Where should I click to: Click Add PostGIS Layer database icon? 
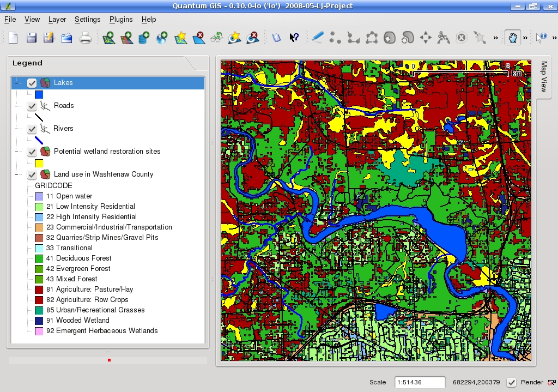144,38
